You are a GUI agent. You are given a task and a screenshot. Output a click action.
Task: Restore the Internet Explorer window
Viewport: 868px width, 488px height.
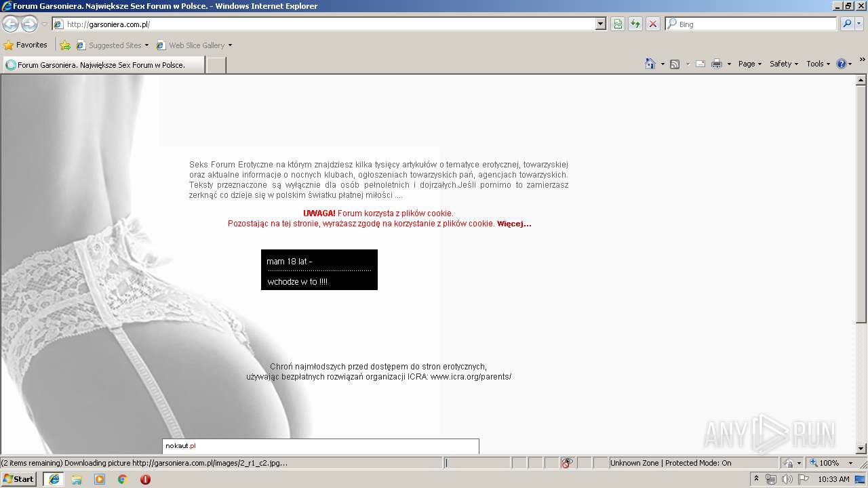pos(848,5)
